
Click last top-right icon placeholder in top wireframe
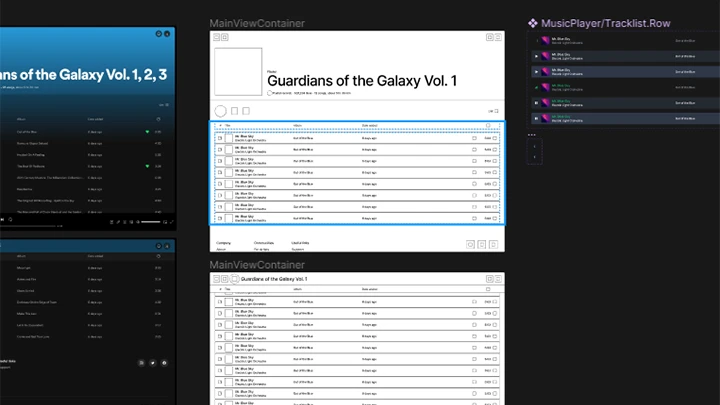tap(498, 37)
